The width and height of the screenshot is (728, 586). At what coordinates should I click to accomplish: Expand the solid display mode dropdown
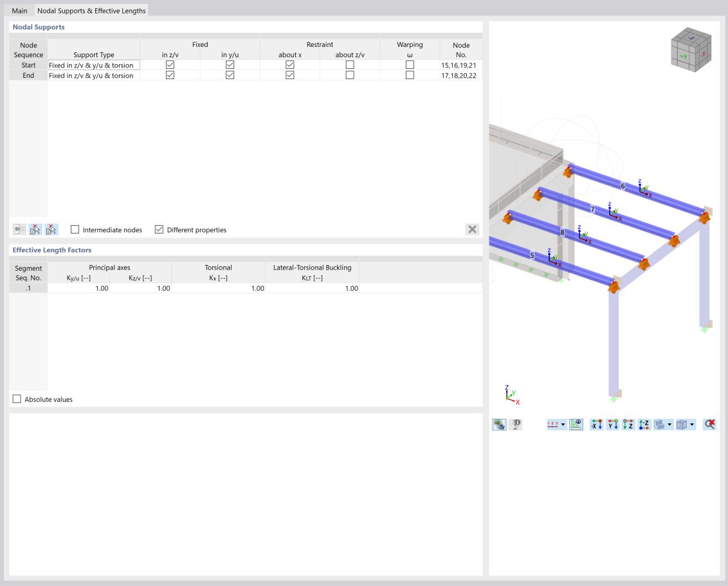[x=669, y=424]
